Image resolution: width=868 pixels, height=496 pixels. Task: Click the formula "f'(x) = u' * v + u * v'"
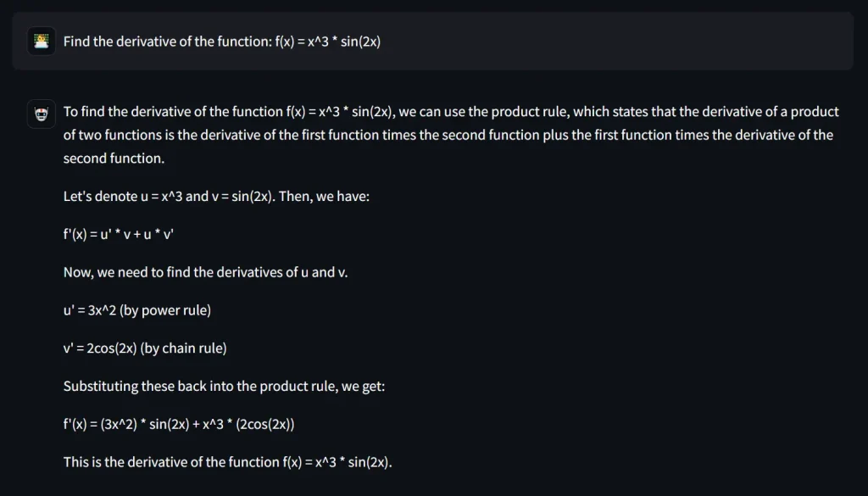(x=119, y=235)
